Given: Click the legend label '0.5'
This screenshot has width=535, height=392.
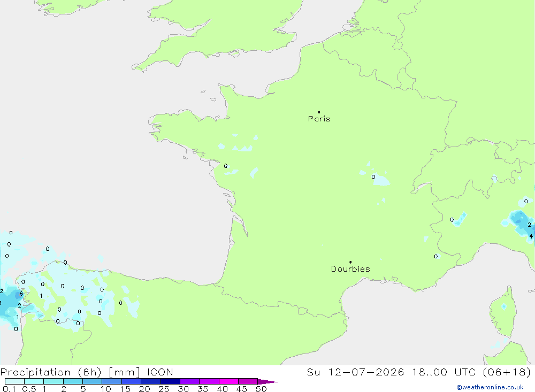Looking at the screenshot, I should point(29,389).
